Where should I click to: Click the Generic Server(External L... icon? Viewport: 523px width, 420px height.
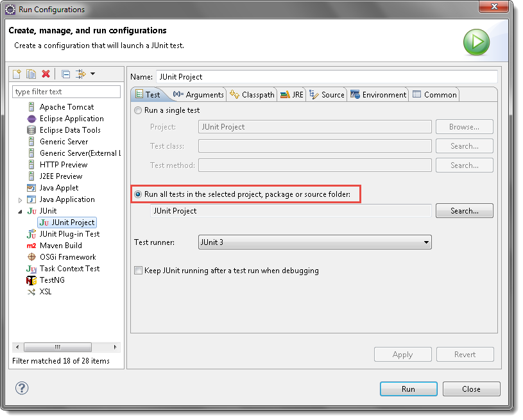tap(31, 153)
